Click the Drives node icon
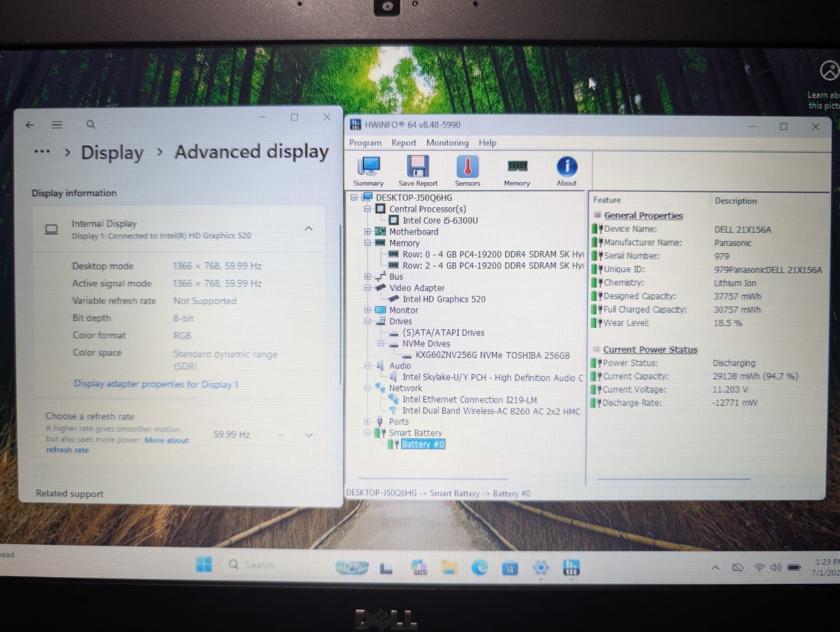 pos(381,321)
